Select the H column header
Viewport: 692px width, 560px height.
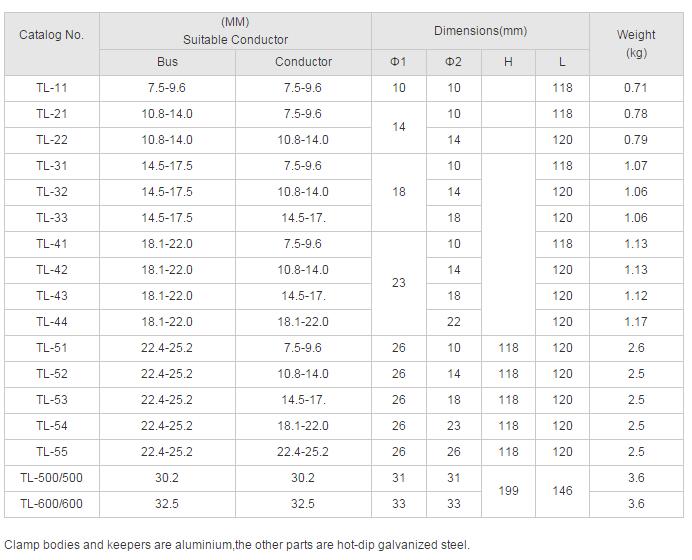click(x=508, y=62)
